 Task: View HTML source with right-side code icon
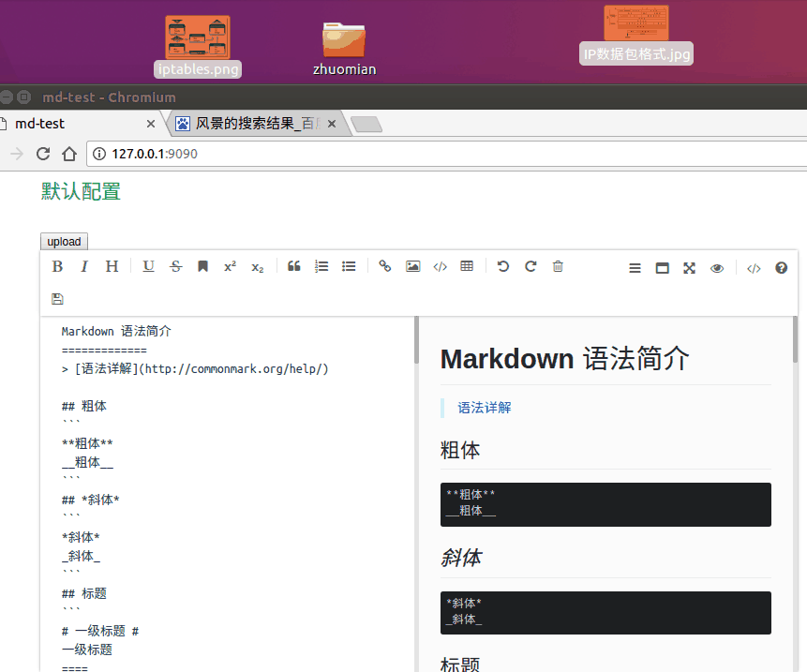coord(754,268)
